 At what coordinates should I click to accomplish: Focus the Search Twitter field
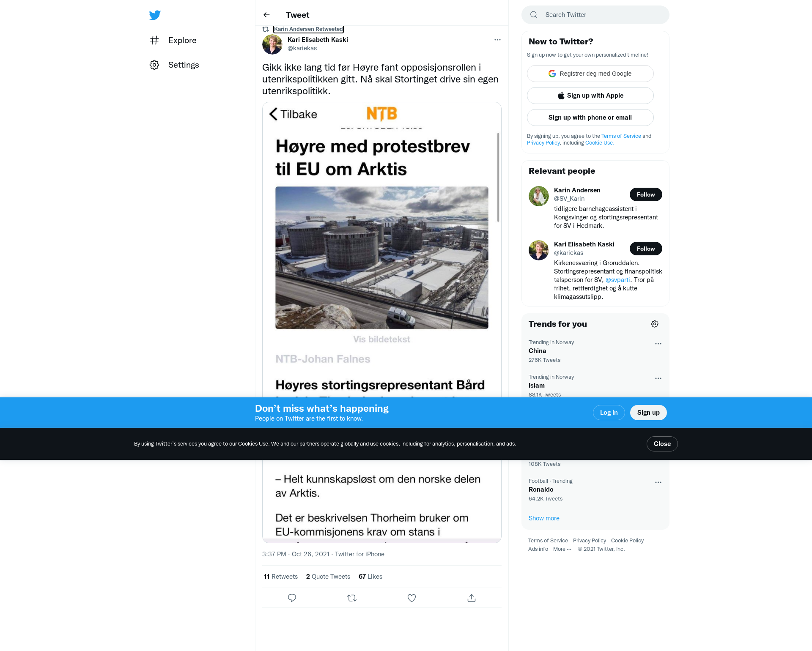click(595, 15)
